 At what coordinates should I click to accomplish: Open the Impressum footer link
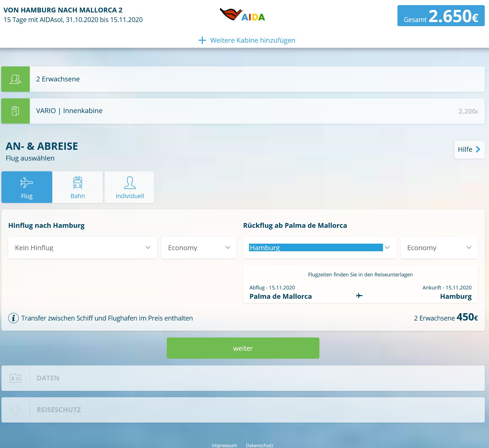coord(224,445)
